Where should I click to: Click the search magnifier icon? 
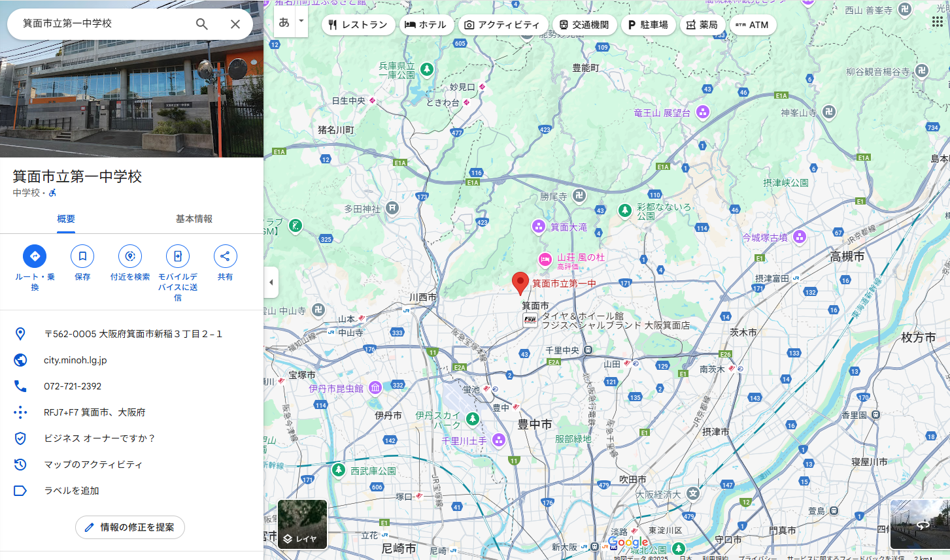pyautogui.click(x=202, y=24)
